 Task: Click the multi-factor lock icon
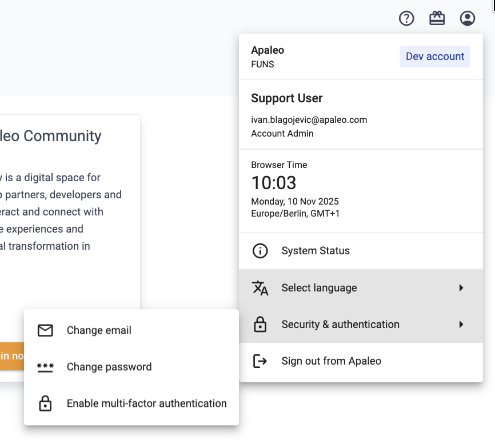[x=45, y=403]
